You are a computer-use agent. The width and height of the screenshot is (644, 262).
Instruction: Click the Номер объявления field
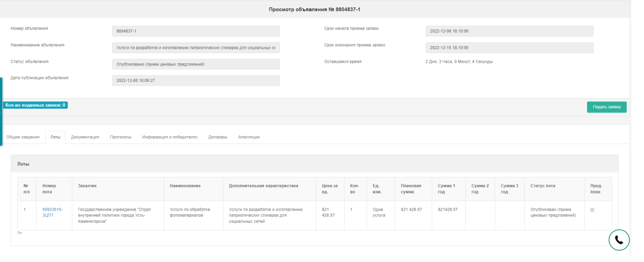click(196, 31)
